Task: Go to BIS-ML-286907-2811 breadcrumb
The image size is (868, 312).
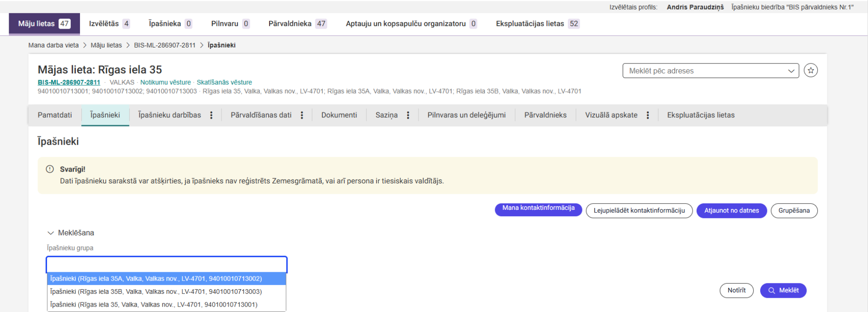Action: click(x=164, y=45)
